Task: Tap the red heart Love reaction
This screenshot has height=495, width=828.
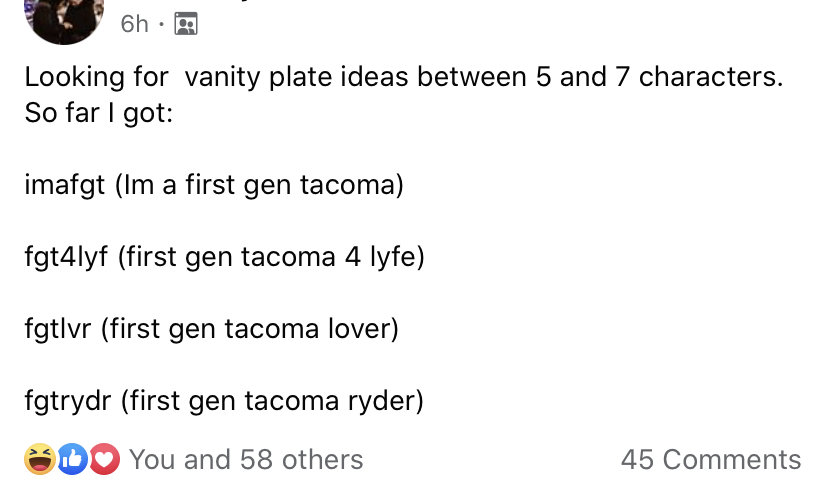Action: (x=104, y=459)
